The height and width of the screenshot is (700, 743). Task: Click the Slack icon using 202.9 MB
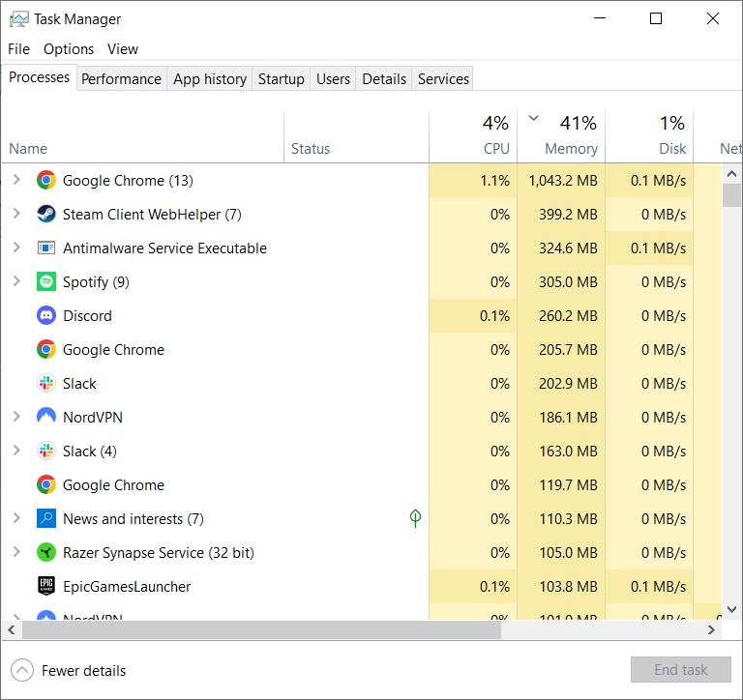click(46, 383)
